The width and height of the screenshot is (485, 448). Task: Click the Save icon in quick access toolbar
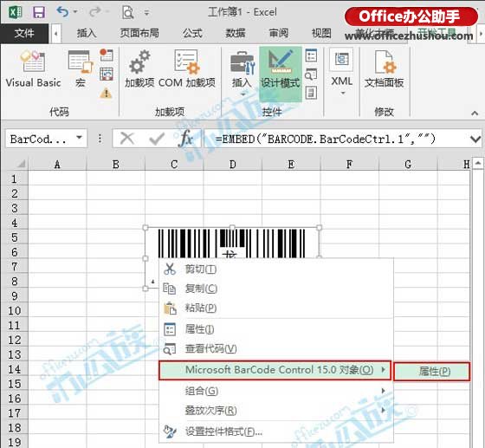[x=39, y=12]
